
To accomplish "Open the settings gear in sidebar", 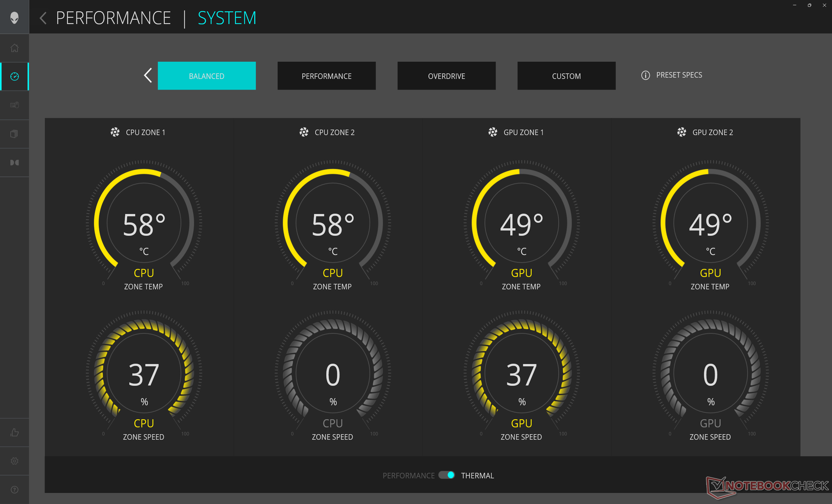I will click(14, 461).
